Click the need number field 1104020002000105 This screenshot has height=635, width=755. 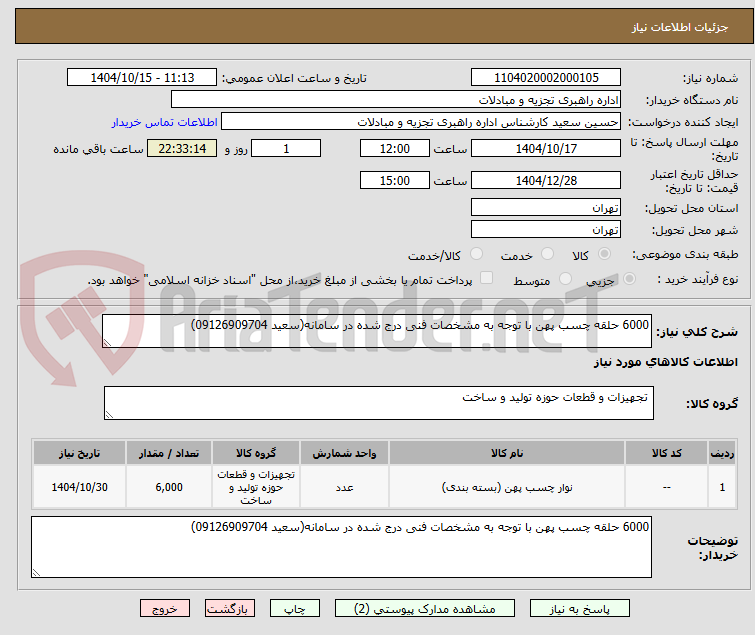pos(546,78)
